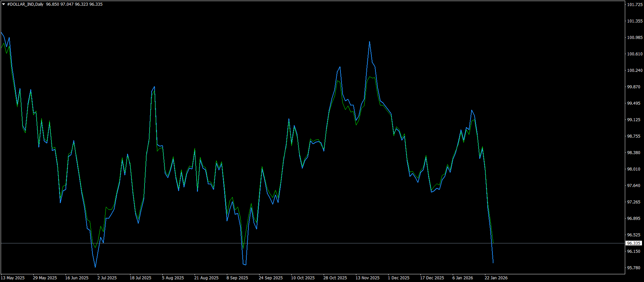Click the 99.125 price axis label

634,120
